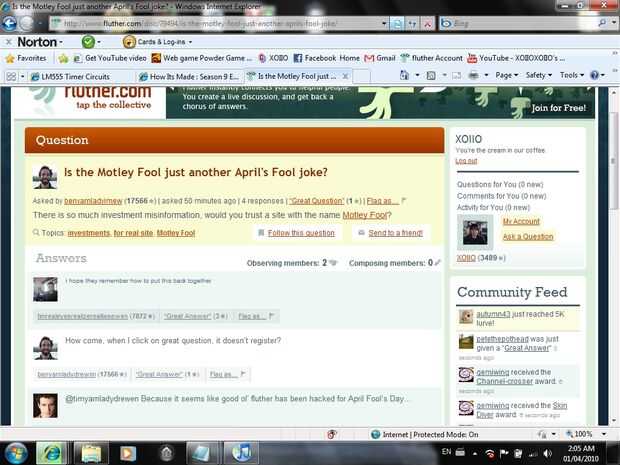Click the volume speaker tray icon
The image size is (620, 465).
[548, 453]
